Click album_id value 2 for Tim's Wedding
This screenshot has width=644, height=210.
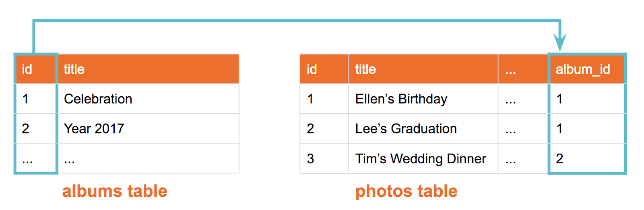[x=587, y=158]
